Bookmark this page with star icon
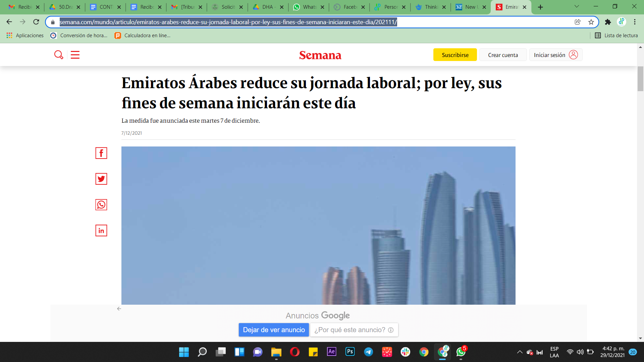The height and width of the screenshot is (362, 644). [x=591, y=22]
